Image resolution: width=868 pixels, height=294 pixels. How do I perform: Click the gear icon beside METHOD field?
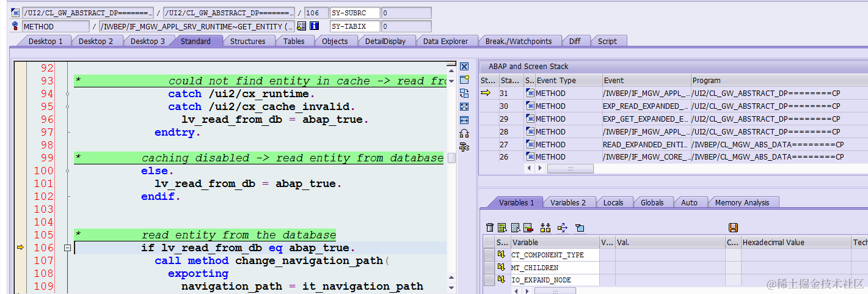coord(16,26)
